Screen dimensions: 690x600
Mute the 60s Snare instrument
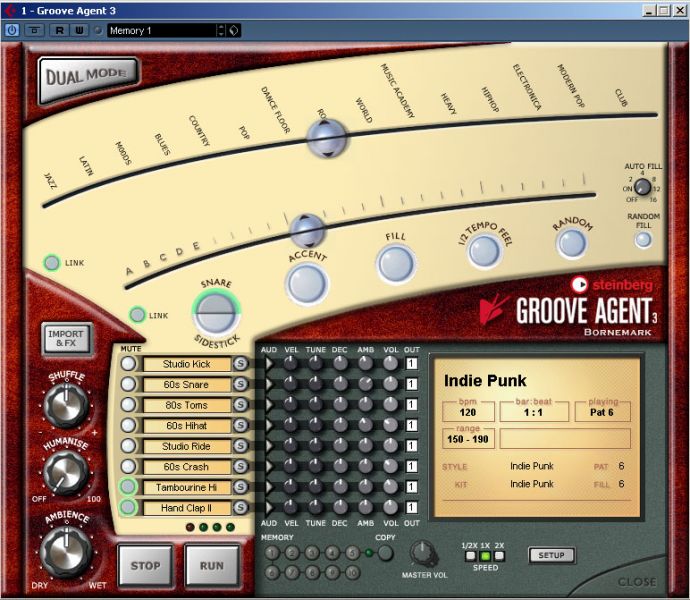[128, 384]
